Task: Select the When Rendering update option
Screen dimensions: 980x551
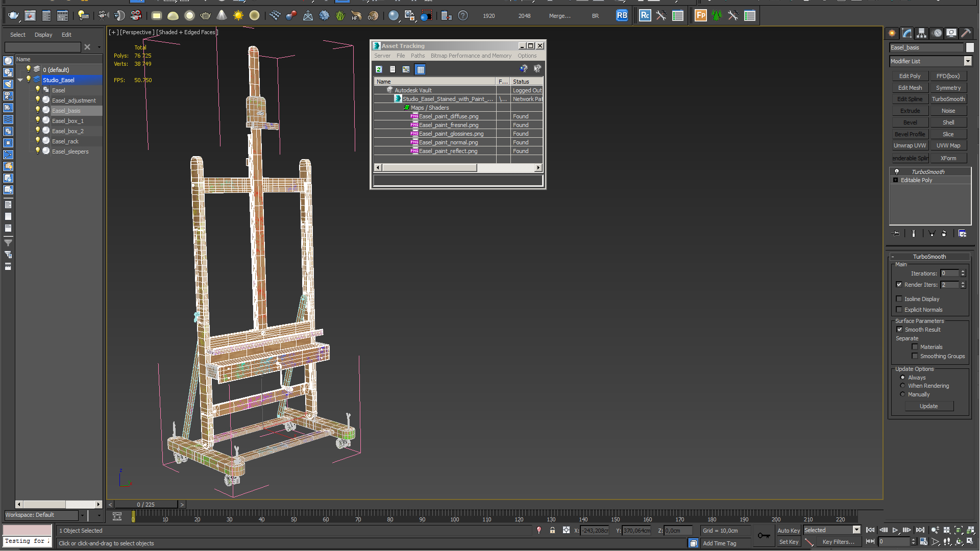Action: (902, 386)
